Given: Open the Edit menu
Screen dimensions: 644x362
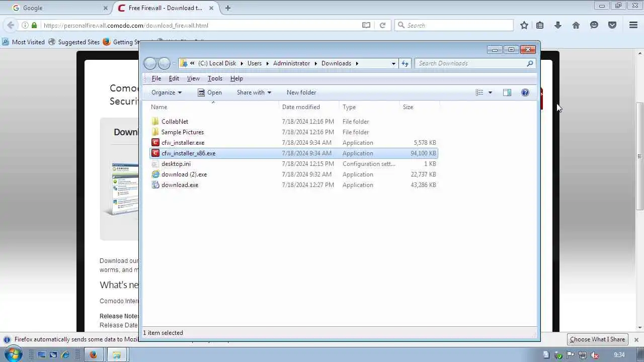Looking at the screenshot, I should point(174,78).
